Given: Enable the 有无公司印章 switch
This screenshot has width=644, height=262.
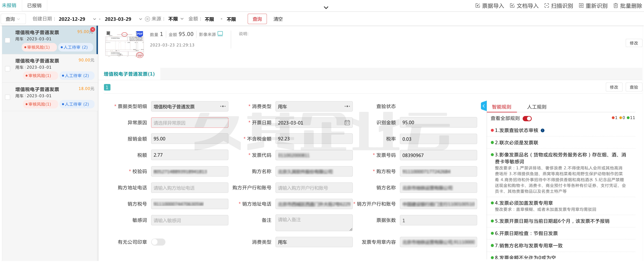Looking at the screenshot, I should tap(158, 242).
